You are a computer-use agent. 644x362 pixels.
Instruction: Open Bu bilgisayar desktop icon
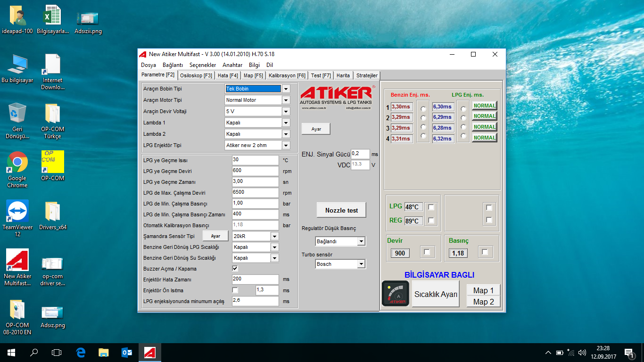click(x=17, y=69)
